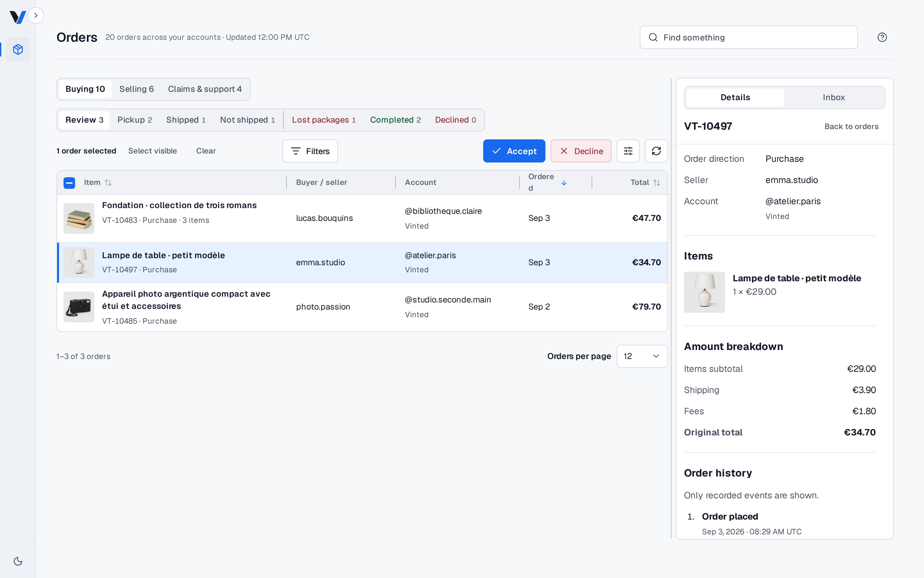Accept the selected order

click(514, 151)
